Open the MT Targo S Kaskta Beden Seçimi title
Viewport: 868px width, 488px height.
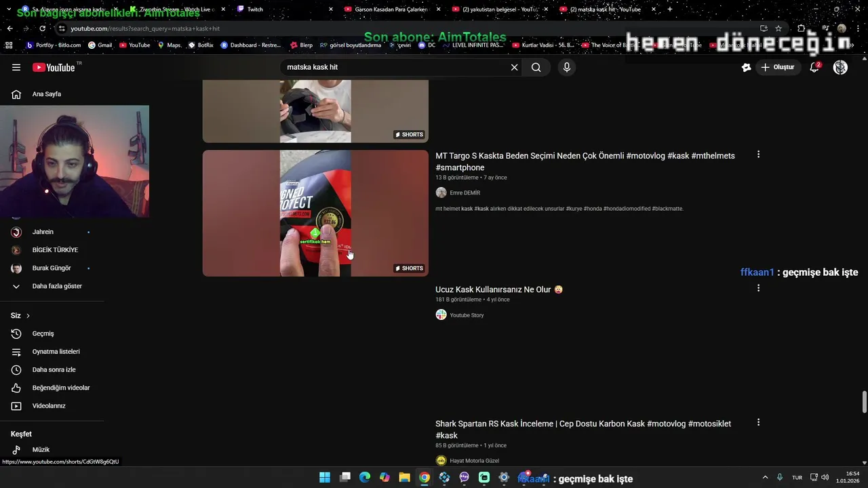tap(585, 161)
